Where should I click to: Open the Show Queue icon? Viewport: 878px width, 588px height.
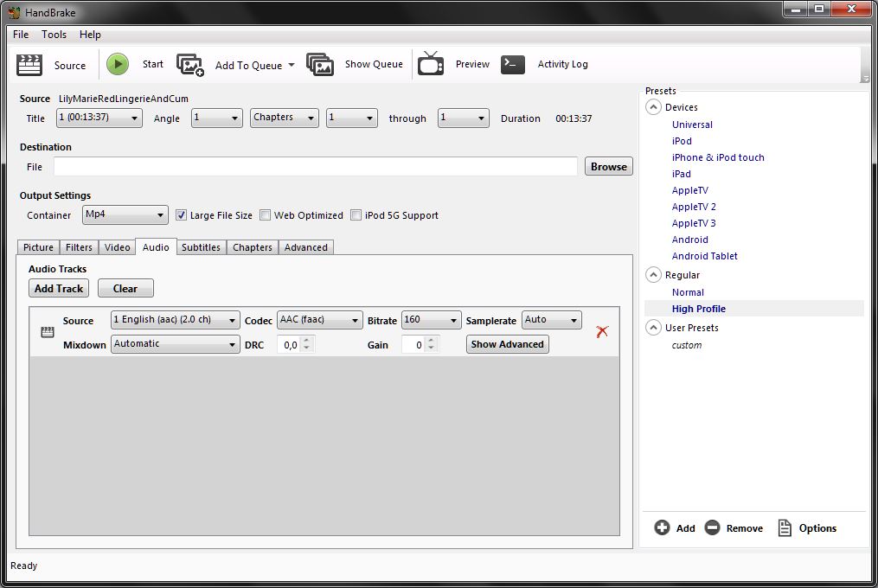(x=320, y=64)
